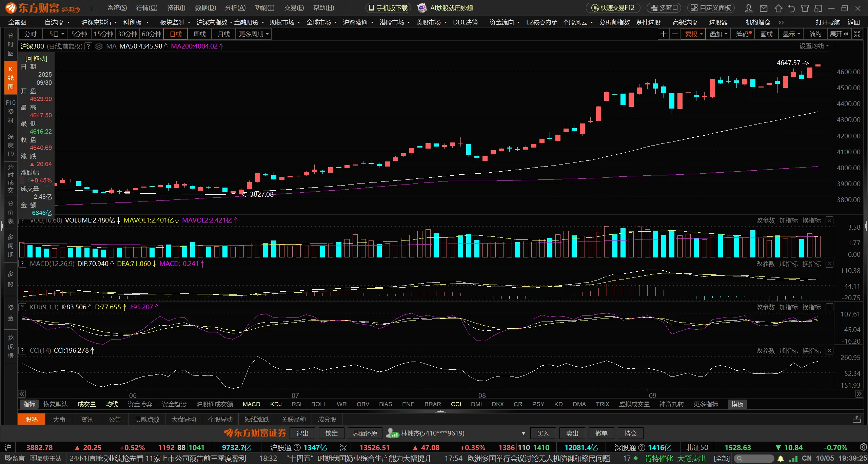Image resolution: width=868 pixels, height=464 pixels.
Task: Click the zoom-in plus chart icon
Action: (663, 34)
